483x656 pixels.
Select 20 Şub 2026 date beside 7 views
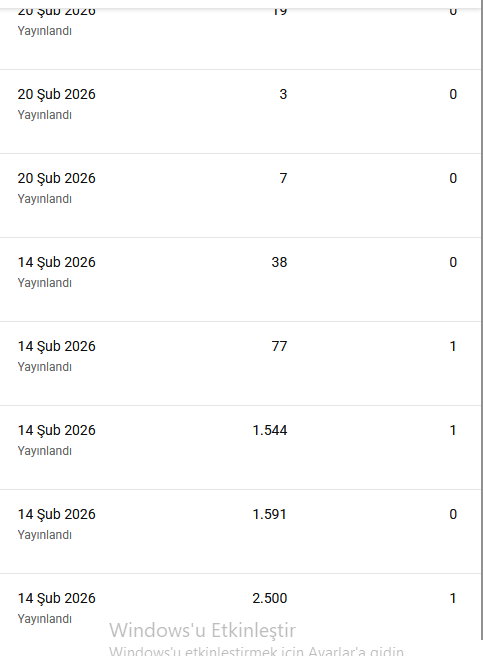point(57,179)
